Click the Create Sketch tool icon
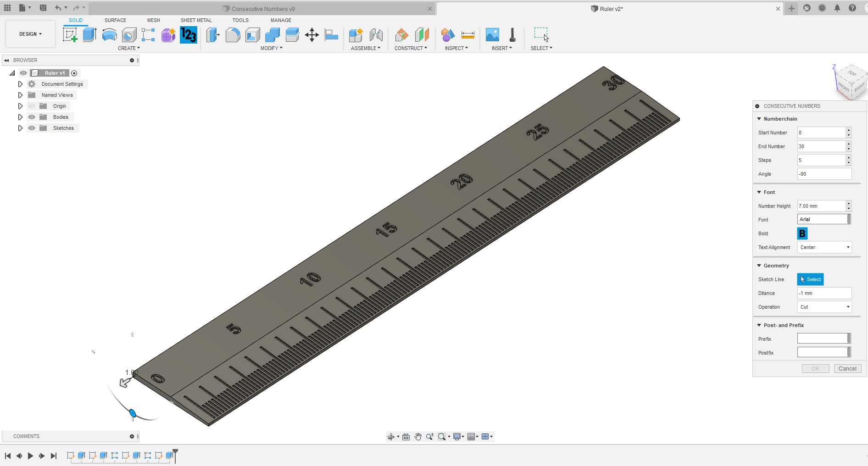Screen dimensions: 868x466 pyautogui.click(x=70, y=35)
